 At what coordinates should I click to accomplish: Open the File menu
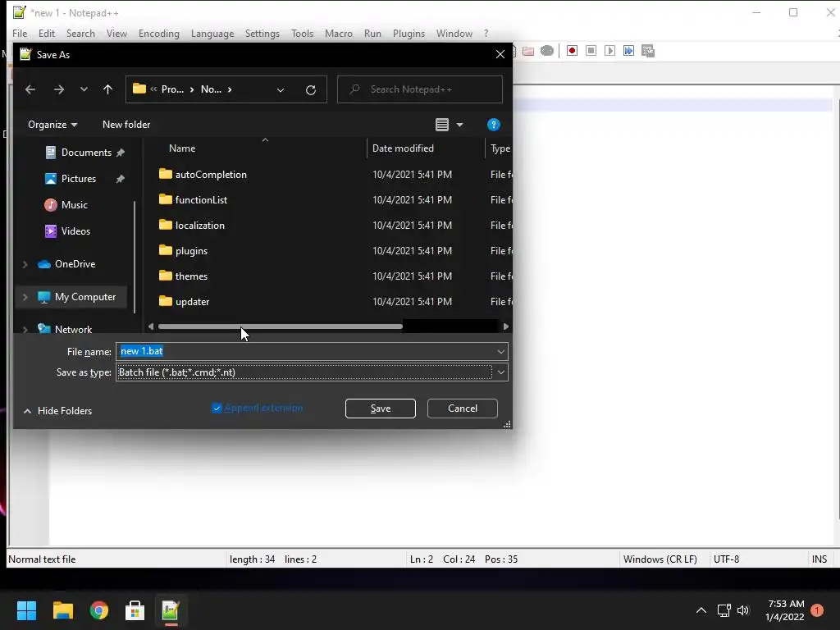click(x=20, y=33)
